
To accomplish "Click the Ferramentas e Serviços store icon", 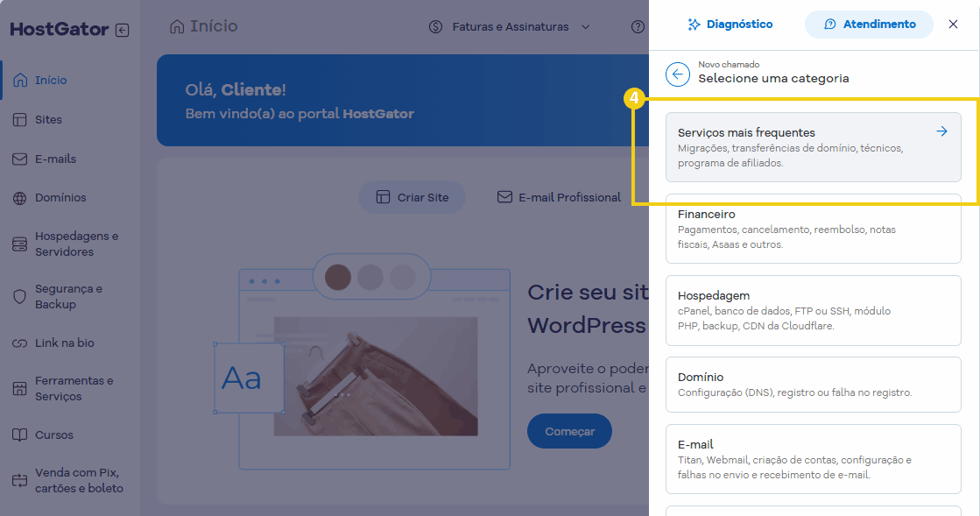I will 20,388.
